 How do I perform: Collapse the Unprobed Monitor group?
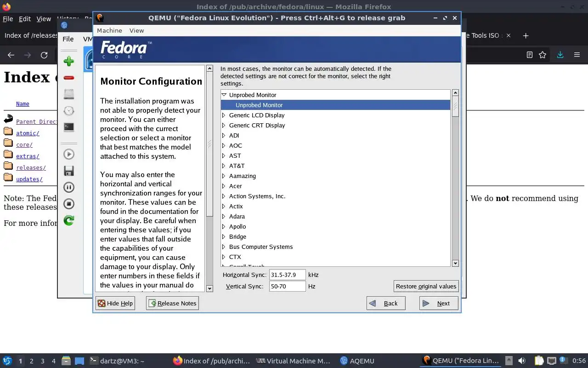[224, 95]
